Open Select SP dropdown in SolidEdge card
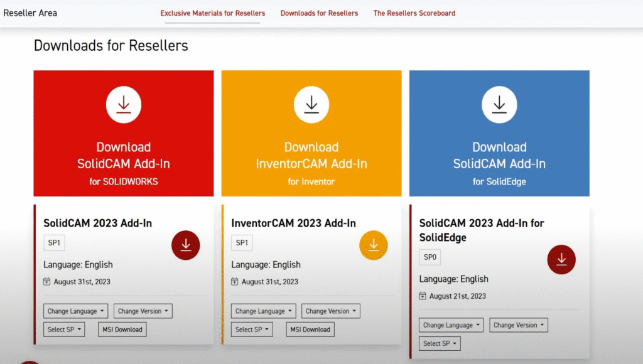 [x=440, y=343]
